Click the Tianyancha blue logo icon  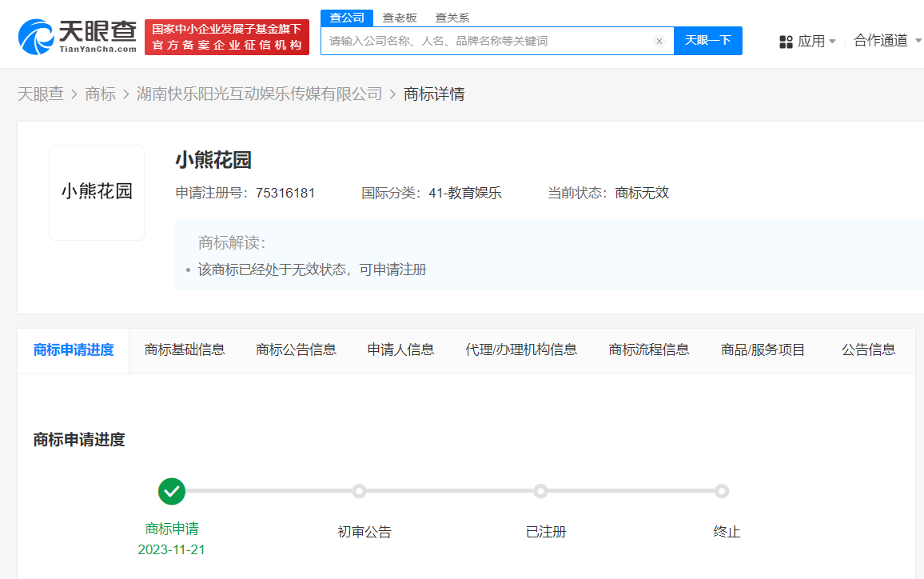(x=32, y=34)
